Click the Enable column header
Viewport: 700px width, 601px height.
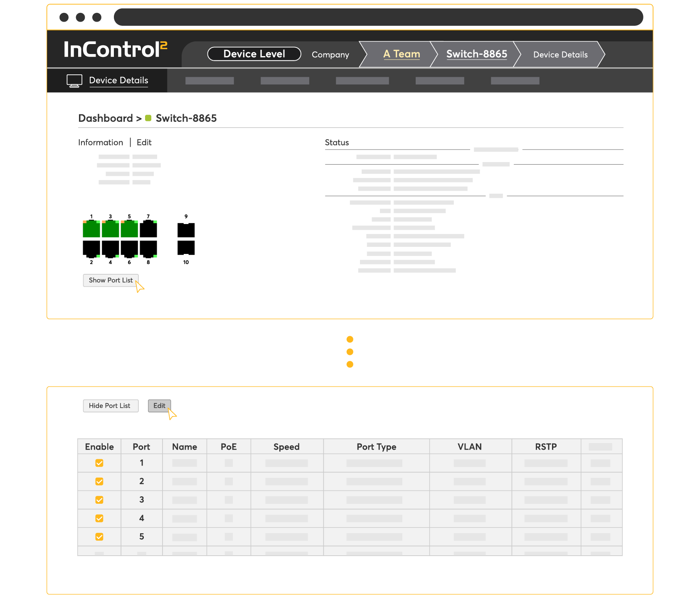99,447
